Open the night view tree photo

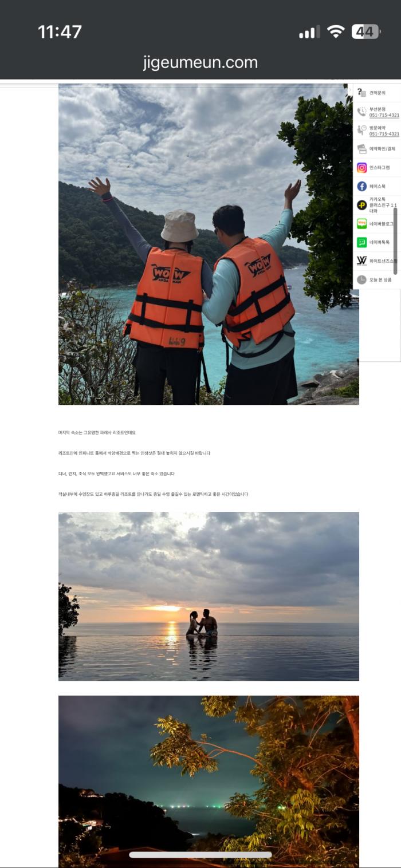pyautogui.click(x=209, y=782)
